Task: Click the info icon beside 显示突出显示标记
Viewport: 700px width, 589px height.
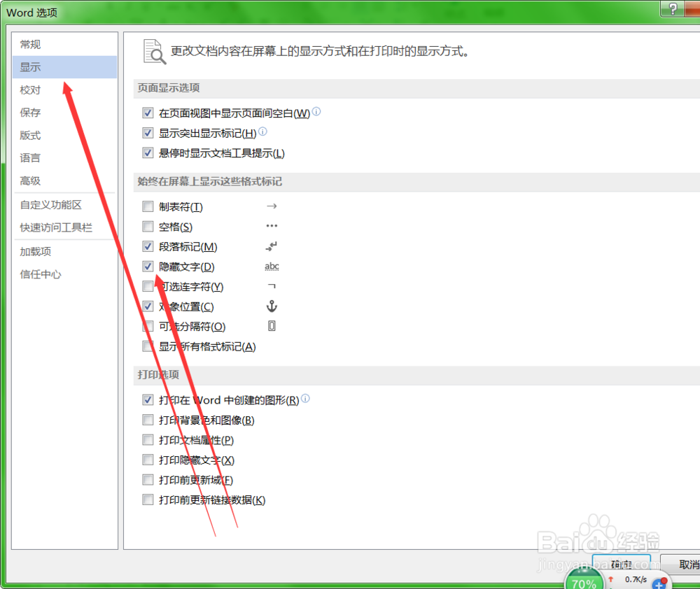Action: [x=262, y=132]
